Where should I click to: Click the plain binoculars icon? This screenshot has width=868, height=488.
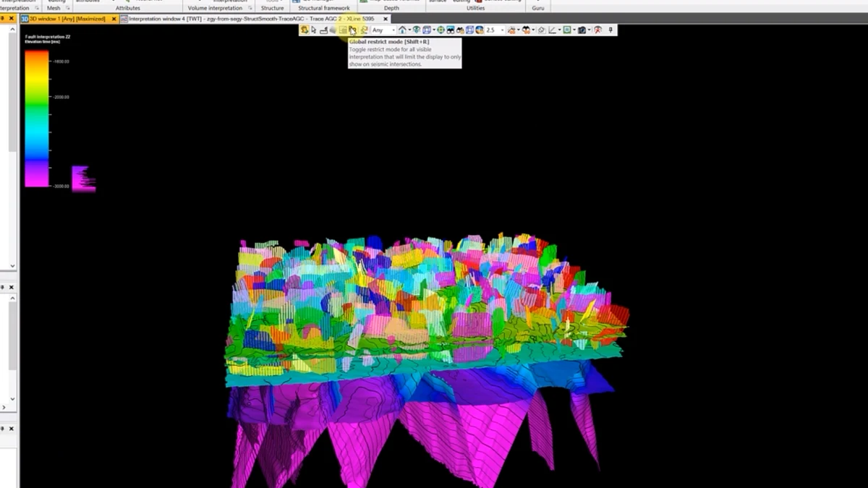[451, 30]
